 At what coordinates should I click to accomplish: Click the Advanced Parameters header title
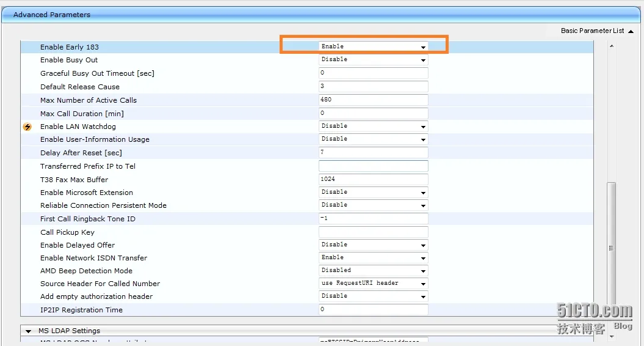(x=52, y=15)
